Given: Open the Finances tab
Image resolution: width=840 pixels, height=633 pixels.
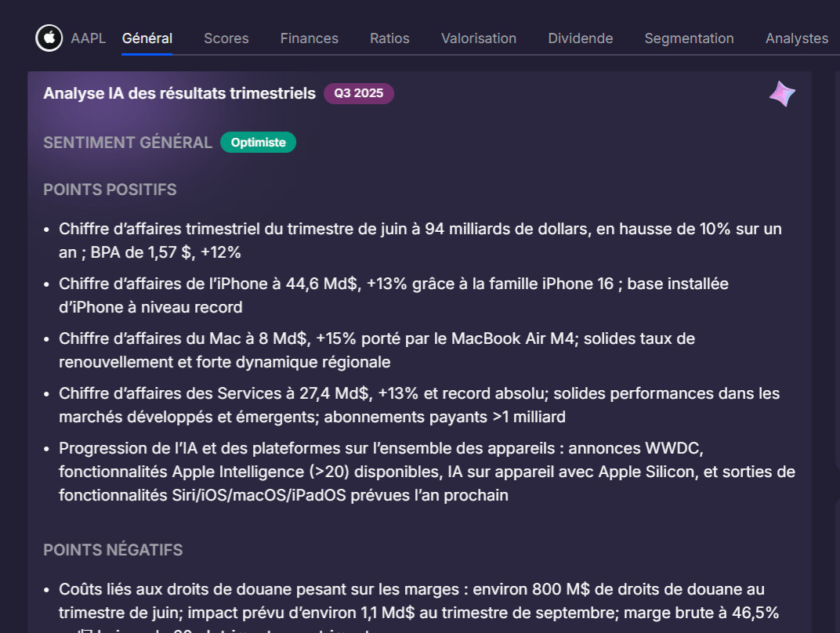Looking at the screenshot, I should [309, 38].
